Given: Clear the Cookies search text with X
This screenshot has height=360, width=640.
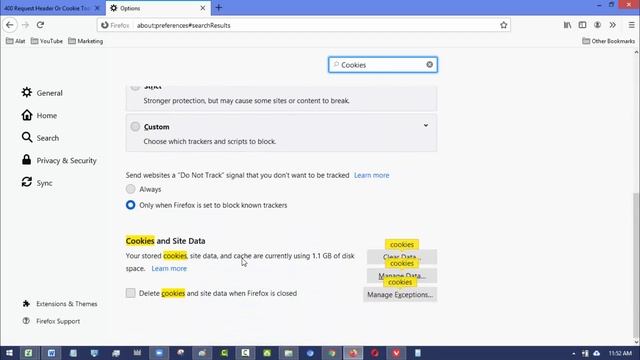Looking at the screenshot, I should [429, 64].
